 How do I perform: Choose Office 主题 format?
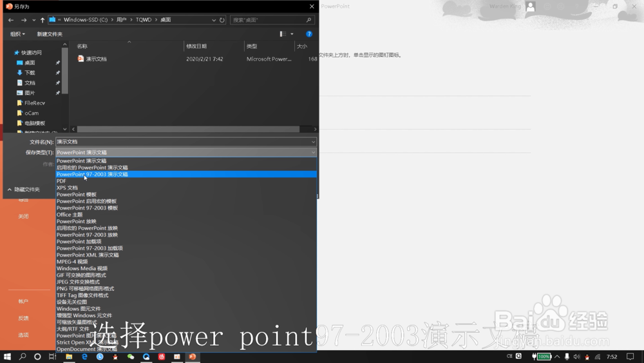click(x=186, y=215)
